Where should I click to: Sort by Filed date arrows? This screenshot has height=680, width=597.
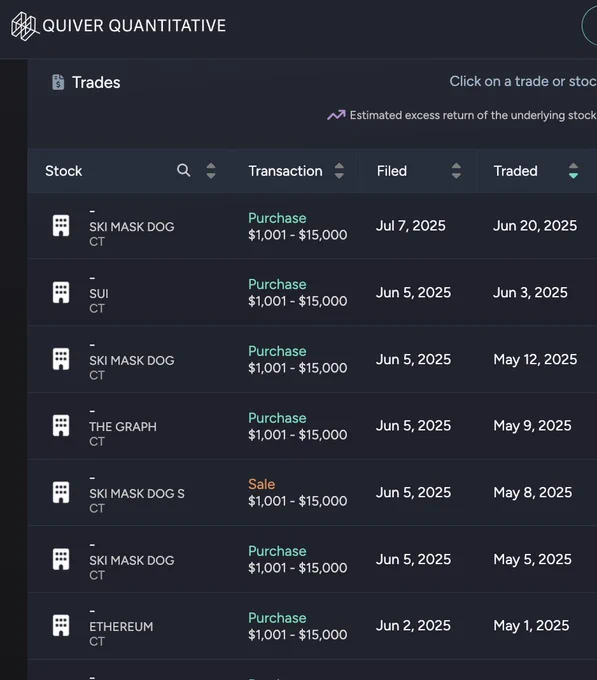pyautogui.click(x=456, y=170)
